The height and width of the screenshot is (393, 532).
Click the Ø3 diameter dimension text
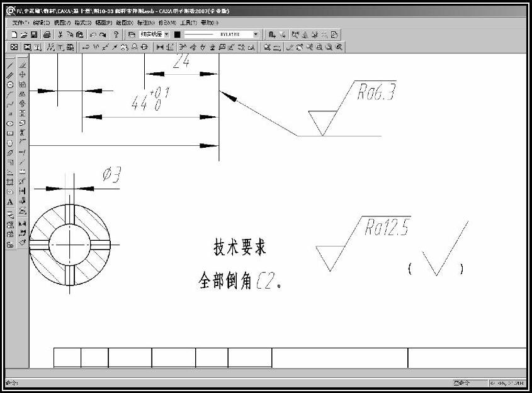[111, 174]
